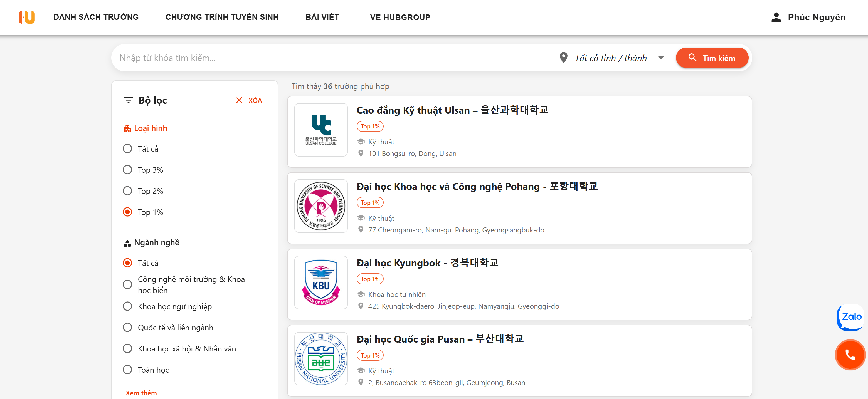Click the location pin icon in search bar
The width and height of the screenshot is (868, 399).
pos(563,58)
